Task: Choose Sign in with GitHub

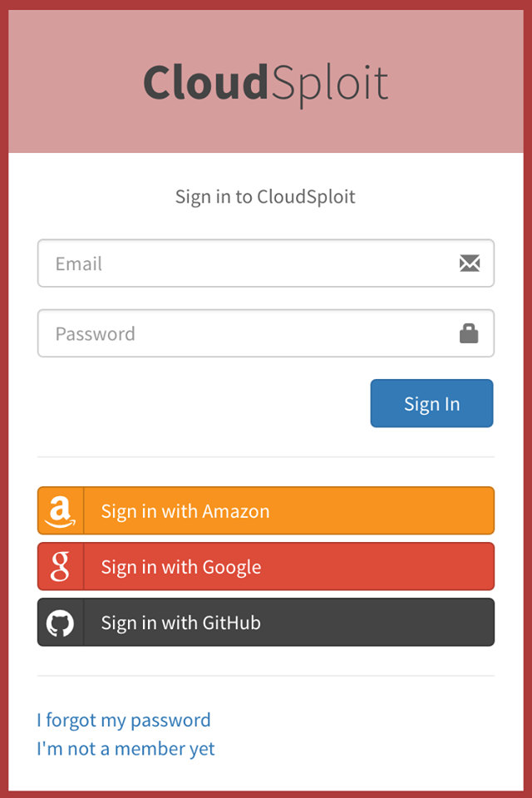Action: click(x=287, y=623)
